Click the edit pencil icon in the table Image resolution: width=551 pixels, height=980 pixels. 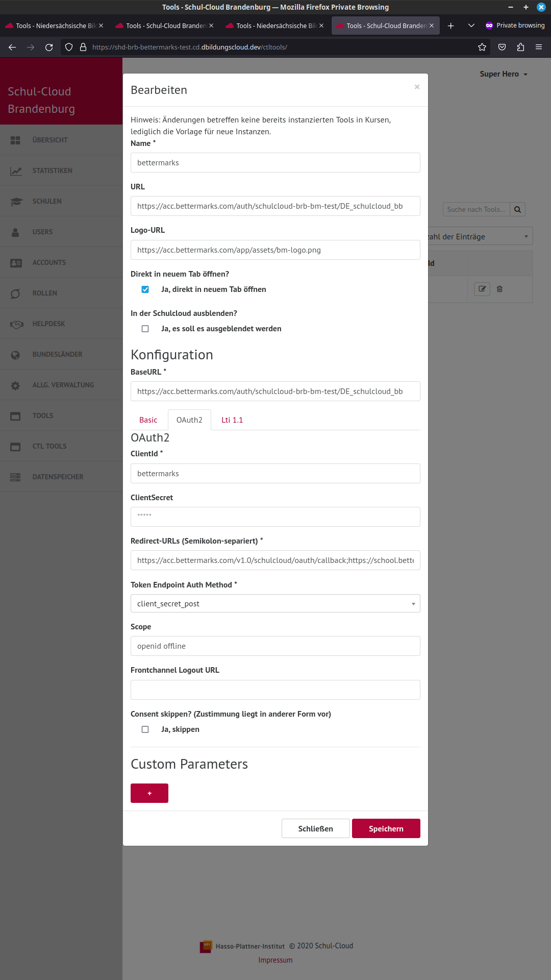point(481,289)
